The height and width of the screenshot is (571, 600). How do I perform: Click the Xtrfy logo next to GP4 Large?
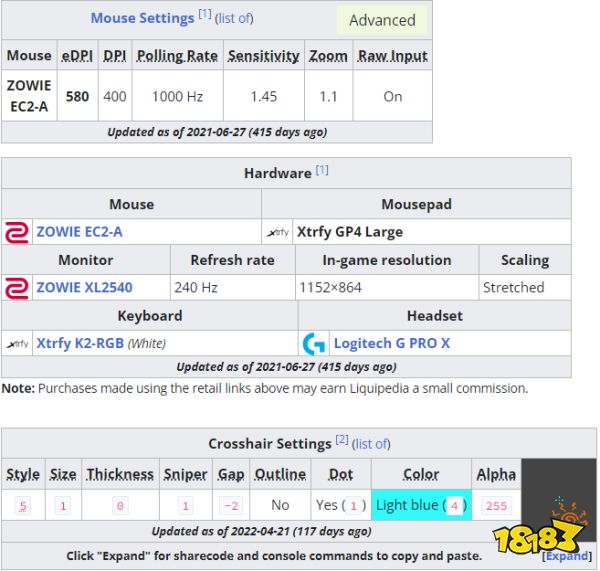pos(278,232)
